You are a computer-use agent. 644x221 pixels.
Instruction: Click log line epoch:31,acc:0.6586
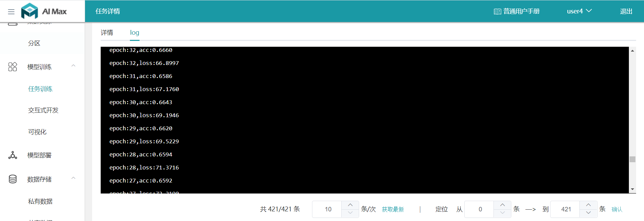(x=141, y=76)
